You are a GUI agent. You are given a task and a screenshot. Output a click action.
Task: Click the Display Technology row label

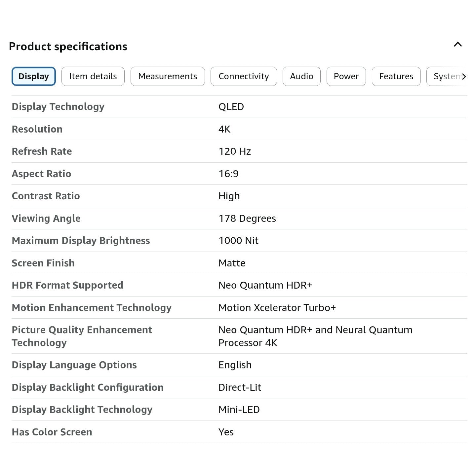point(58,107)
